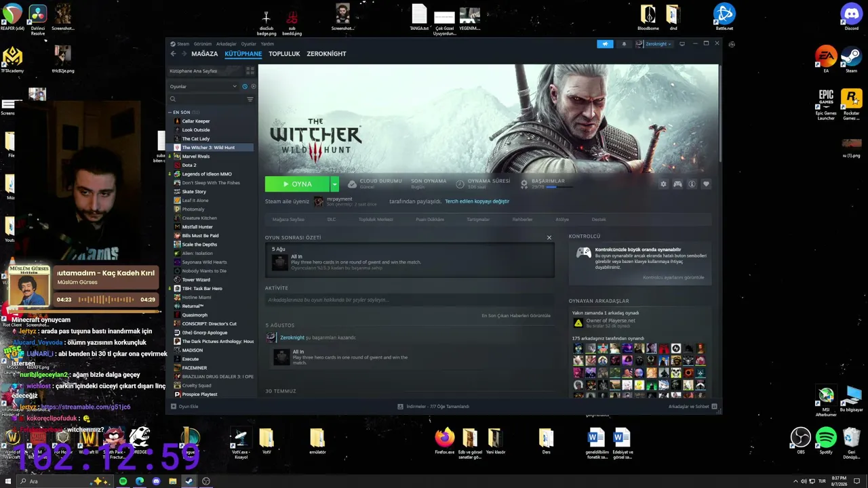The height and width of the screenshot is (488, 868).
Task: Click the Oyun Ekle button
Action: (x=184, y=406)
